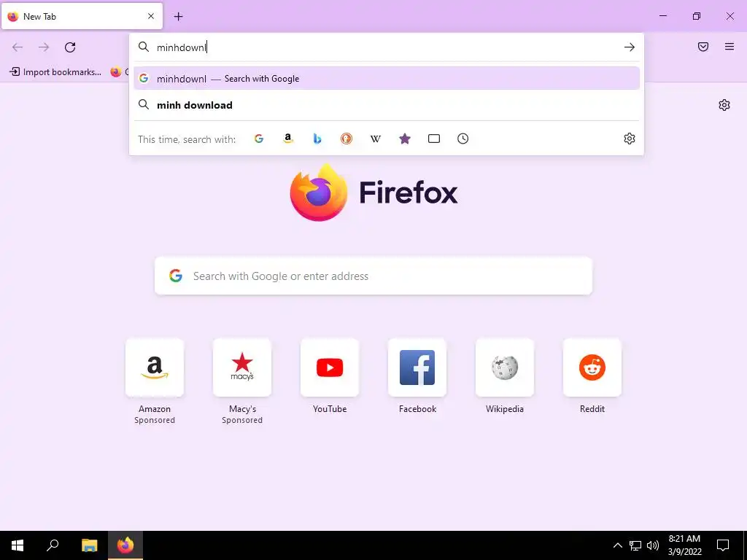Select the 'minh download' search suggestion

pyautogui.click(x=387, y=105)
